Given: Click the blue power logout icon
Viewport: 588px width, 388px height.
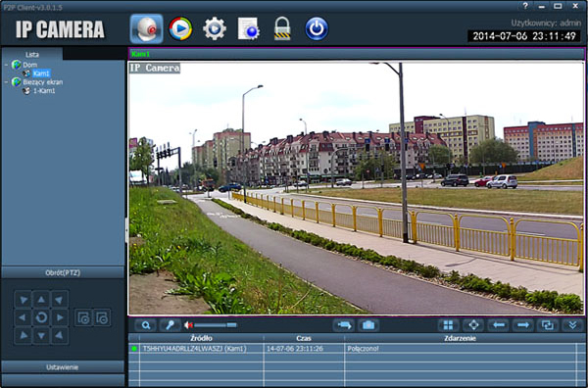Looking at the screenshot, I should (x=317, y=28).
